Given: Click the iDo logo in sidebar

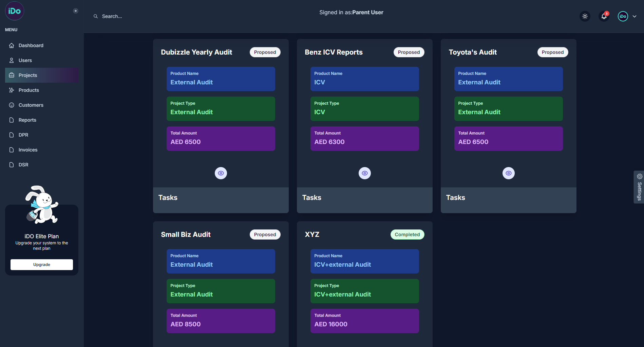Looking at the screenshot, I should click(14, 11).
